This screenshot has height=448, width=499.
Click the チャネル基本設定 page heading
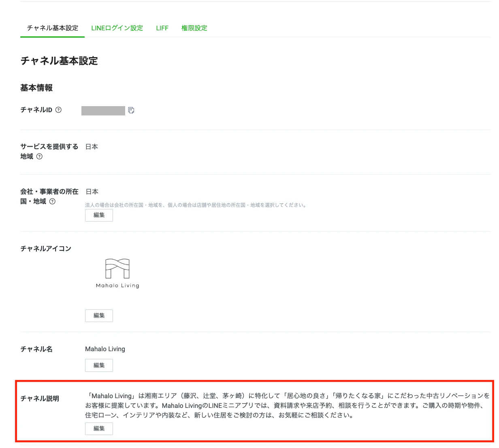59,61
